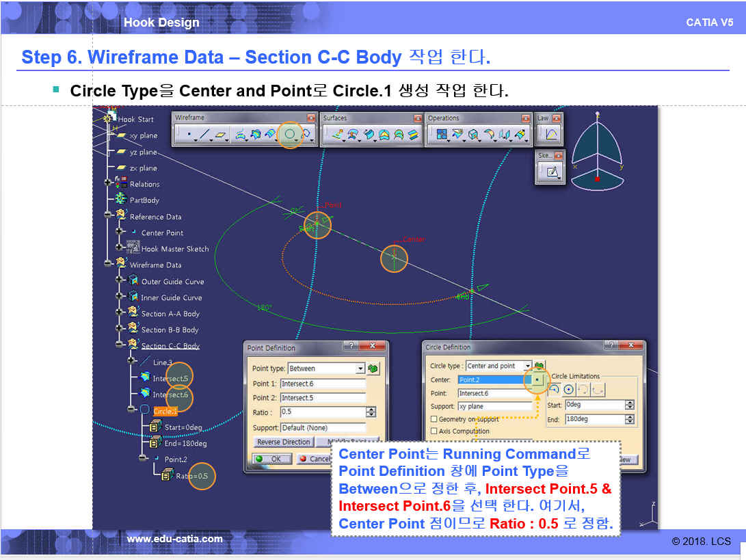The image size is (746, 560).
Task: Select the Line tool in Wireframe toolbar
Action: pos(204,135)
